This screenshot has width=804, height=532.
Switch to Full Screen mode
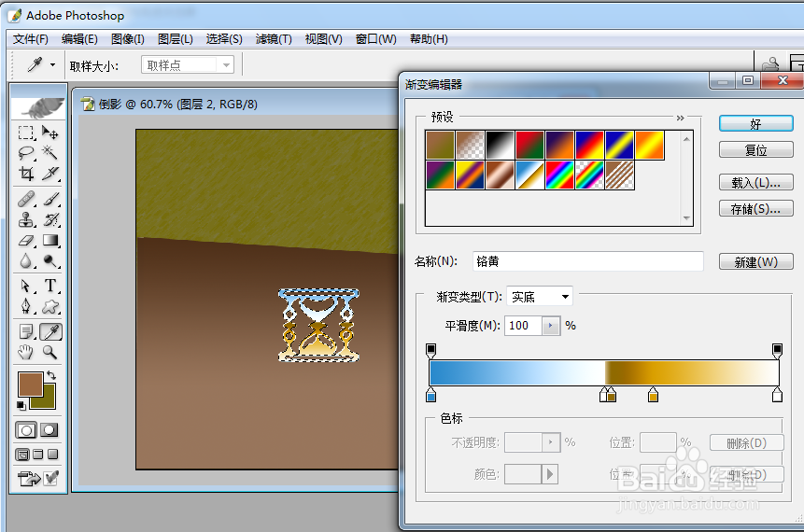click(x=53, y=455)
